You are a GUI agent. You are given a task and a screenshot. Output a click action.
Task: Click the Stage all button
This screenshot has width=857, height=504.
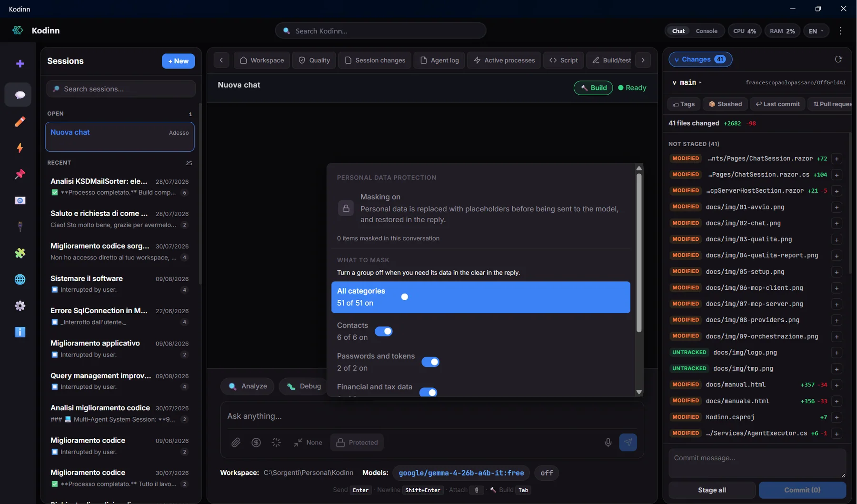coord(712,490)
